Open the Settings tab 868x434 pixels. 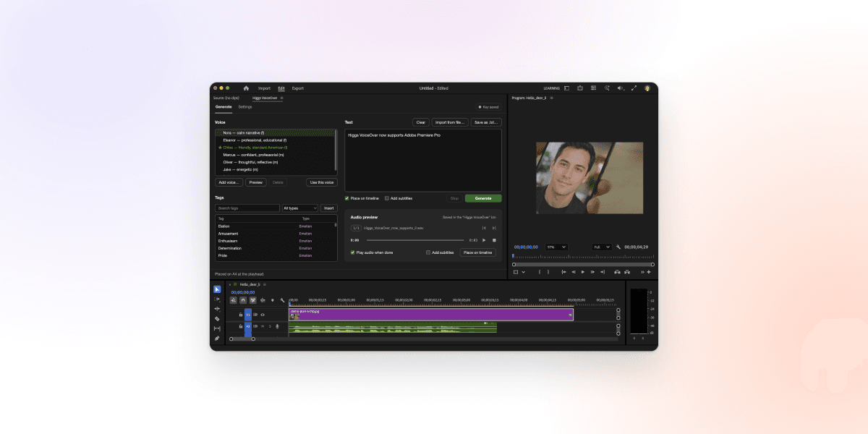pos(245,107)
